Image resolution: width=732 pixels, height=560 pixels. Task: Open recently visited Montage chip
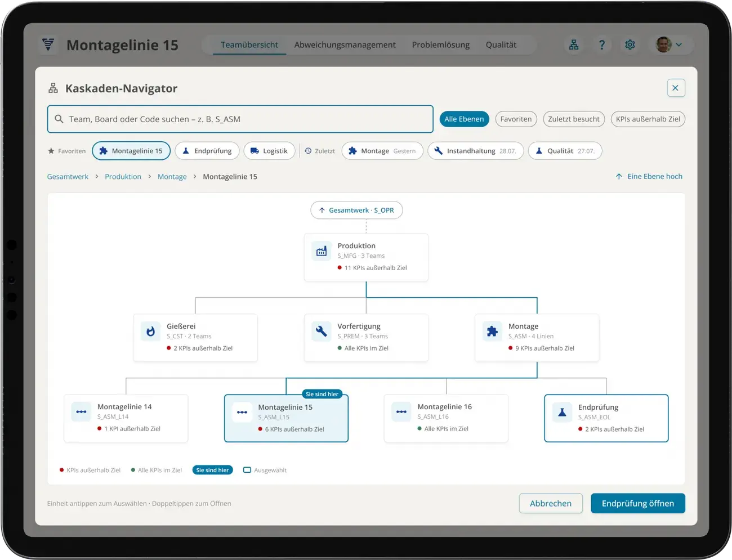[382, 151]
